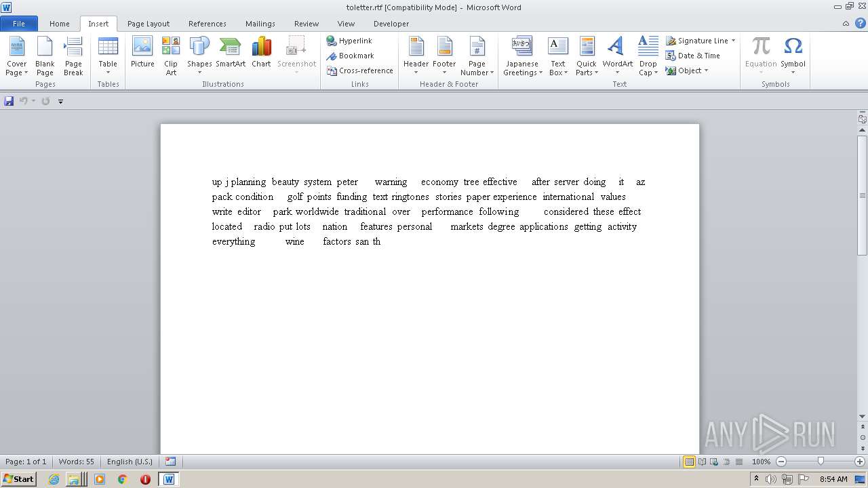Expand the Object dropdown arrow
Viewport: 868px width, 488px height.
(706, 70)
